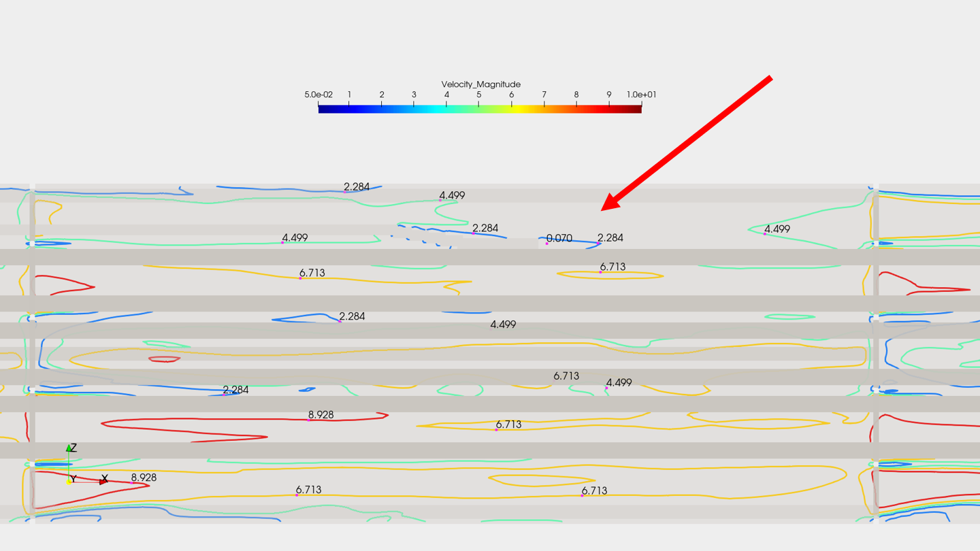Click the dark red end of the color bar
This screenshot has width=980, height=551.
[x=636, y=108]
